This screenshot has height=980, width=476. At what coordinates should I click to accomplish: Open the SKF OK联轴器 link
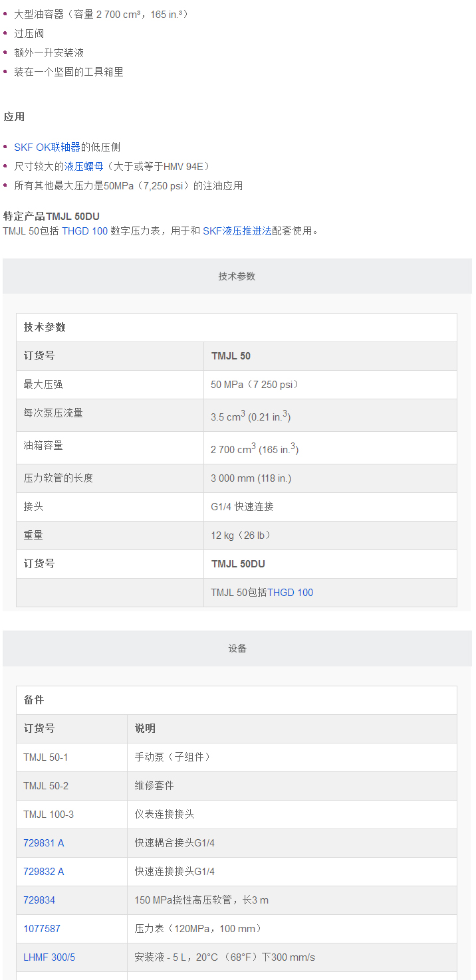point(47,147)
